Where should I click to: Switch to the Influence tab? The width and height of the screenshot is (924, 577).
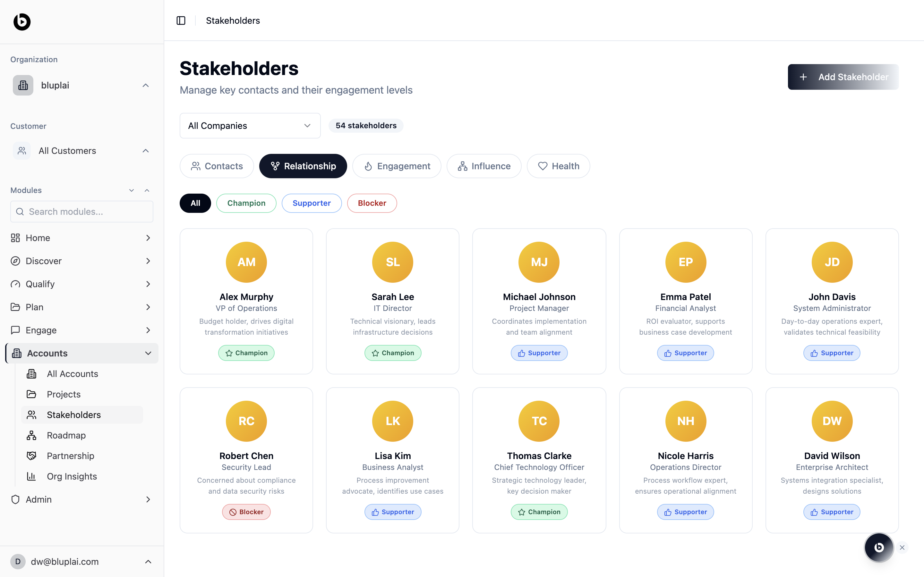[x=484, y=166]
